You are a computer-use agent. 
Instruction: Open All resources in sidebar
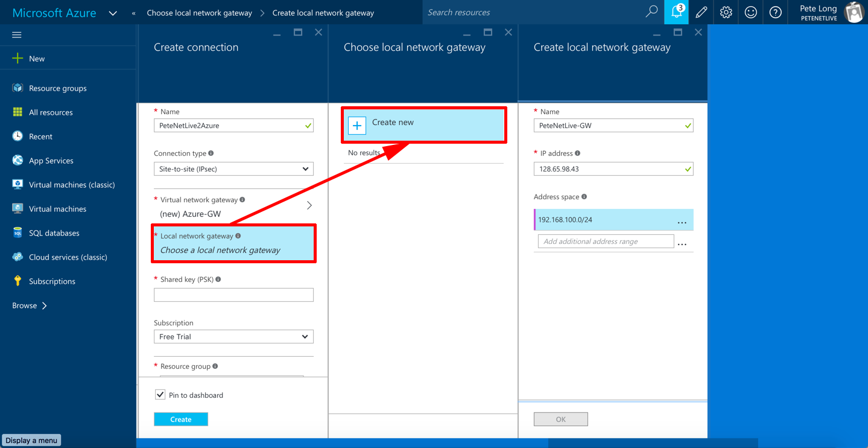[51, 112]
